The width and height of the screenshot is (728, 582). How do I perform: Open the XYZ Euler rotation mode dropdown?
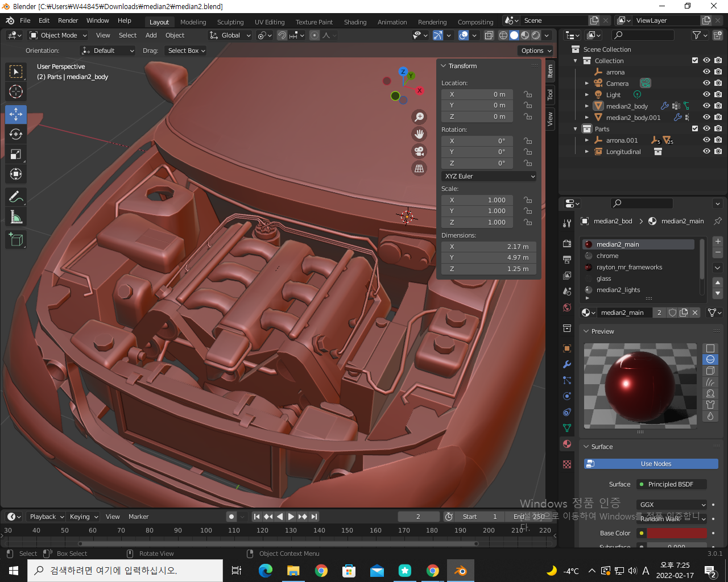click(489, 176)
